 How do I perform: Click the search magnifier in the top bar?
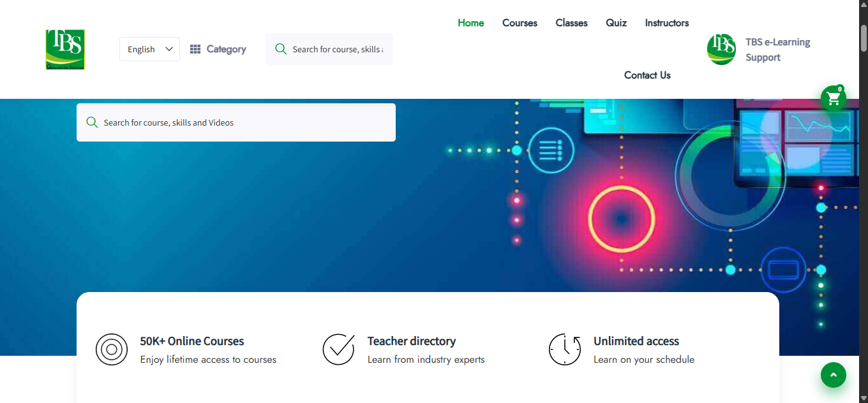pos(281,48)
